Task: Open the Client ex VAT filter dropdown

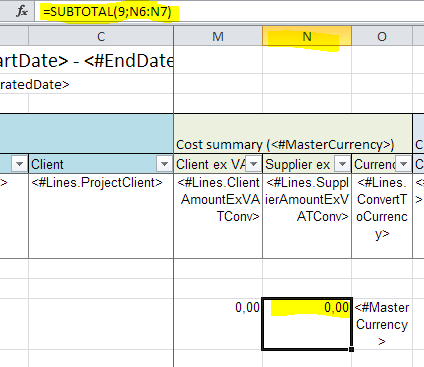Action: 253,163
